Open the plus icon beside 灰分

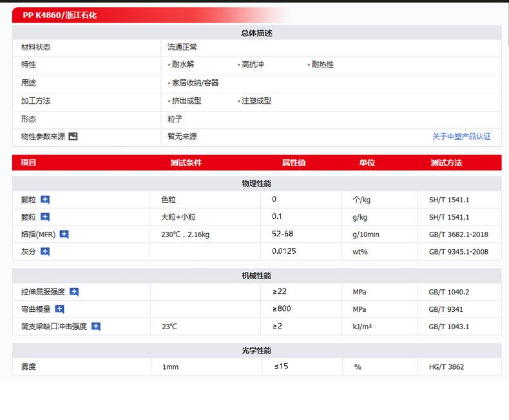45,252
